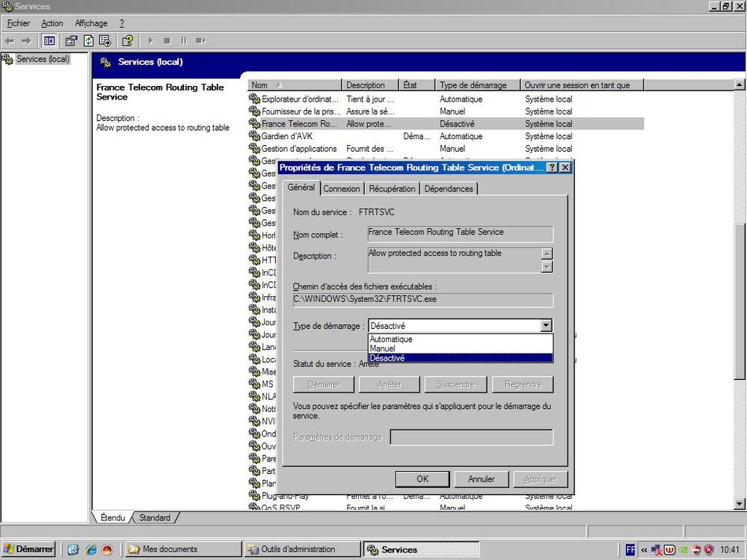Select Services (local) in the tree

click(x=42, y=59)
